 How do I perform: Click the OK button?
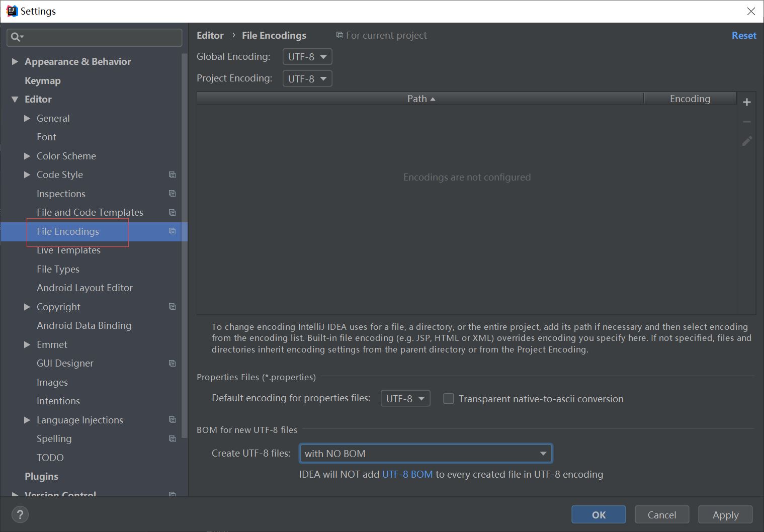tap(599, 514)
